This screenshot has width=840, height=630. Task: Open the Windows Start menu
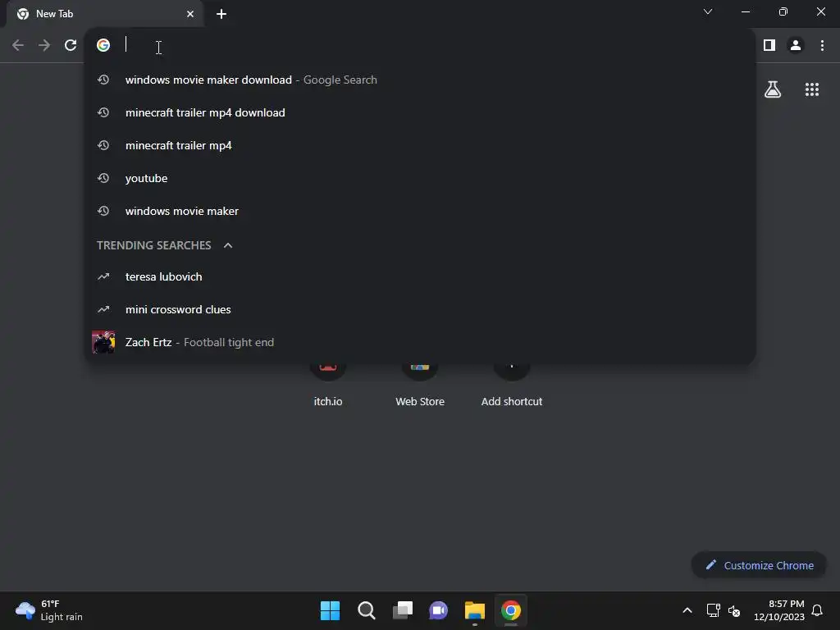click(330, 610)
